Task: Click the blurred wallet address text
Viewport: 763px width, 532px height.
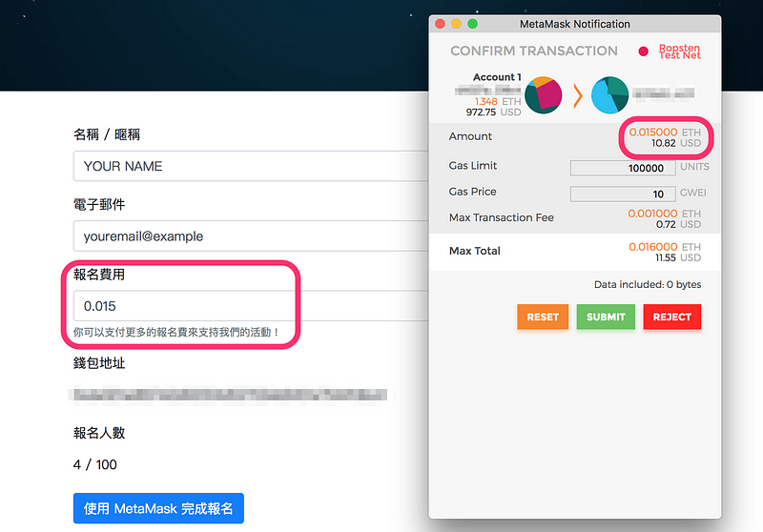Action: click(x=229, y=394)
